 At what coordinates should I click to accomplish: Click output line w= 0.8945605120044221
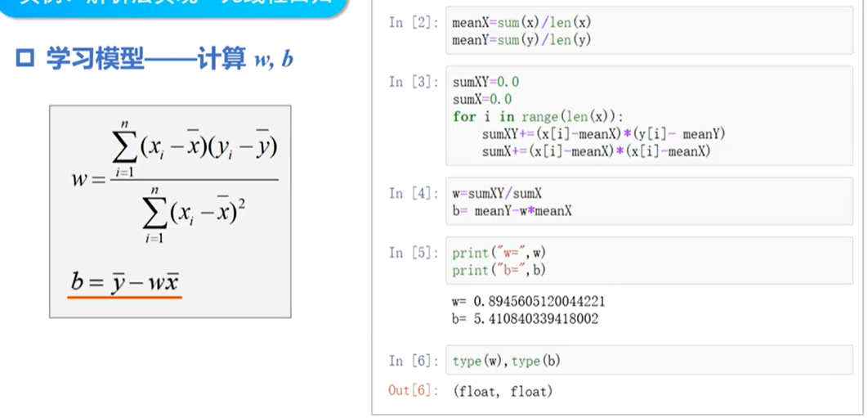tap(529, 302)
